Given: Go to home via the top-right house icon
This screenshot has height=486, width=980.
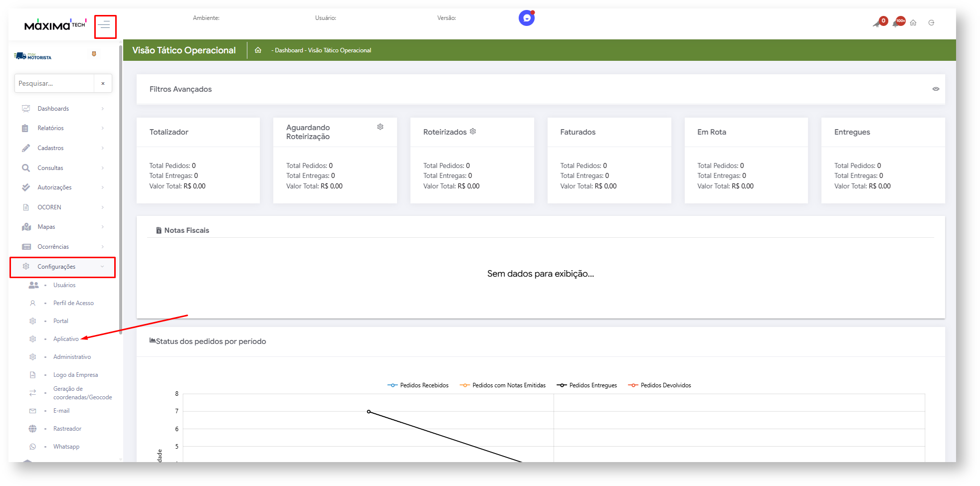Looking at the screenshot, I should point(913,23).
